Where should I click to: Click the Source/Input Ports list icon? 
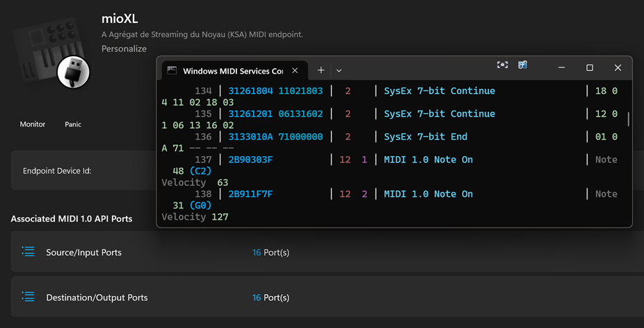pos(28,252)
